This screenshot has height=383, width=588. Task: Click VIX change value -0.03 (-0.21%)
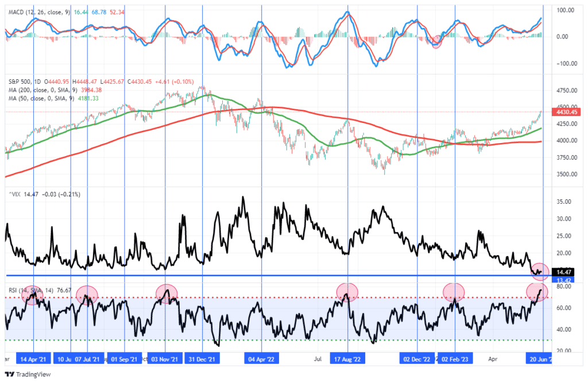(61, 194)
